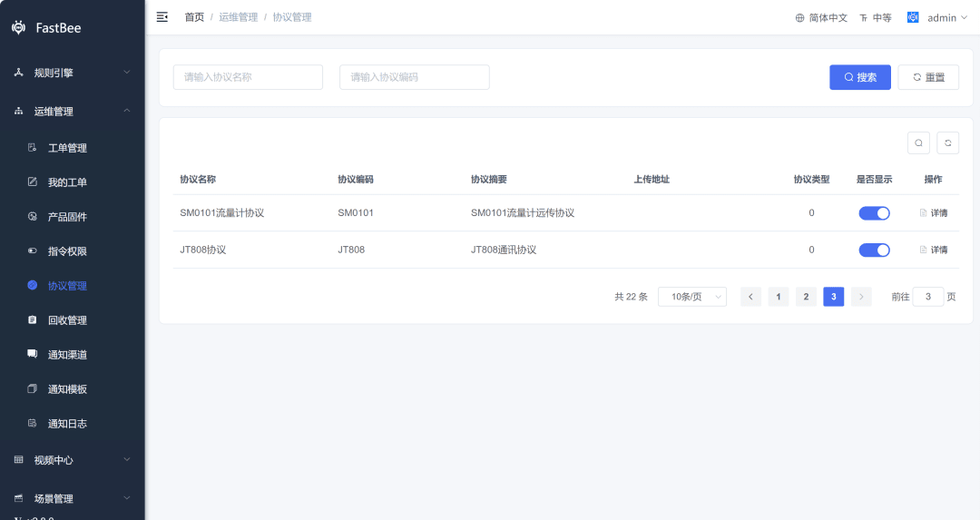The width and height of the screenshot is (980, 520).
Task: Open the 中等 size selector
Action: [882, 17]
